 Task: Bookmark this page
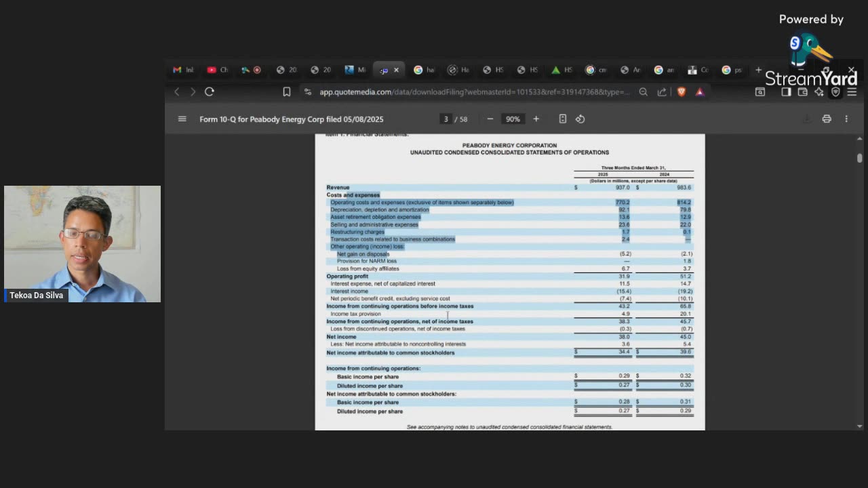point(287,91)
